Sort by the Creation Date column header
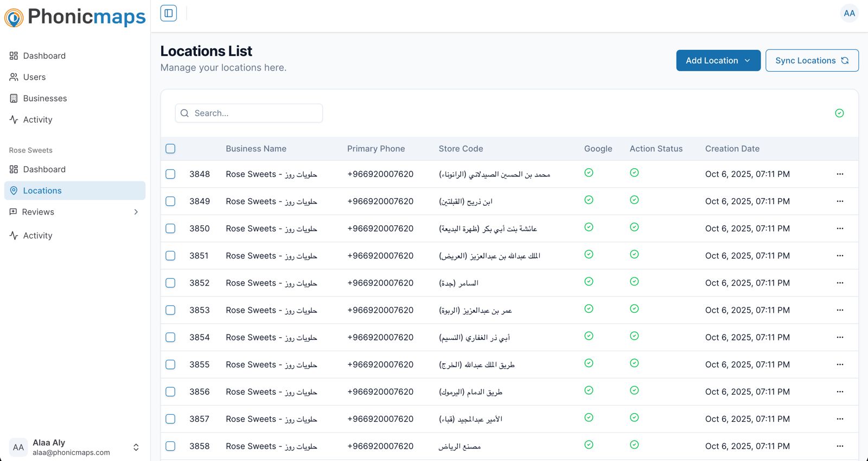The width and height of the screenshot is (868, 461). click(732, 149)
